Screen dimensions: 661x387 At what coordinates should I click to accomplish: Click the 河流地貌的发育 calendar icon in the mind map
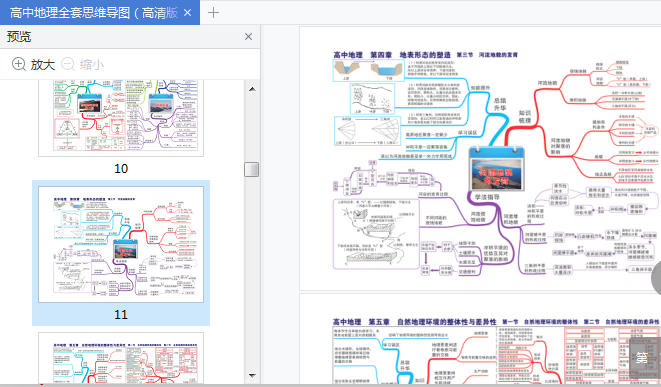497,168
